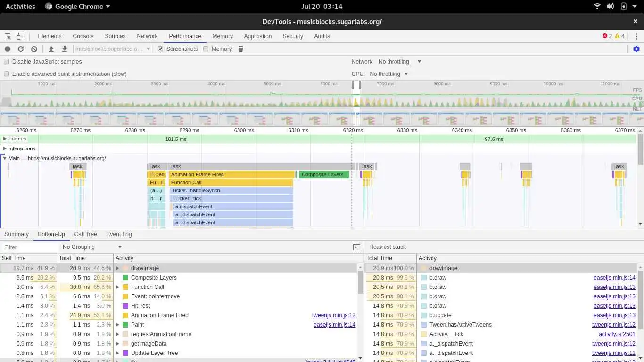Open the Network throttling dropdown
This screenshot has width=644, height=362.
[400, 62]
